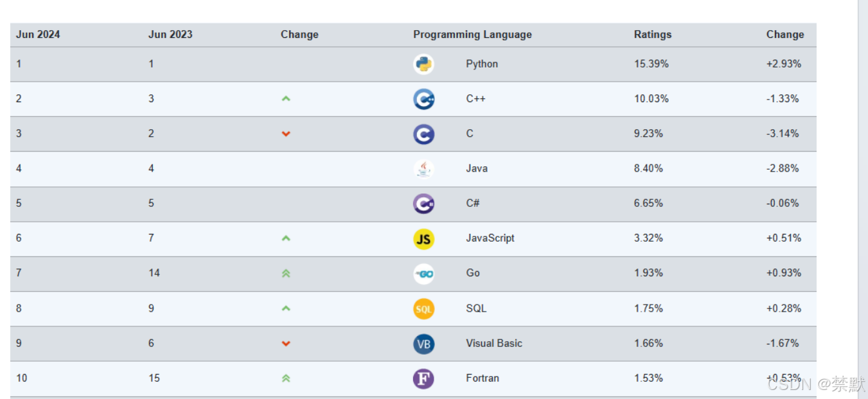
Task: Click the Java coffee cup icon
Action: (423, 168)
